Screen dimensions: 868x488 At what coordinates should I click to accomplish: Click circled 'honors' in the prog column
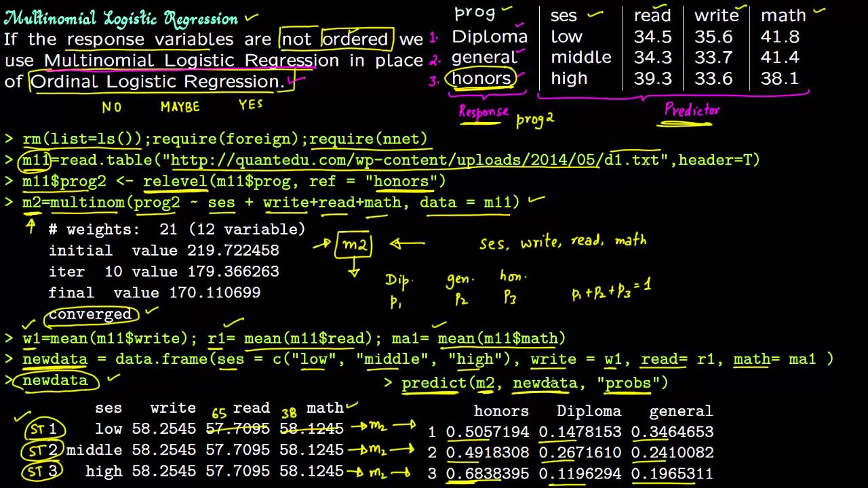pos(482,79)
